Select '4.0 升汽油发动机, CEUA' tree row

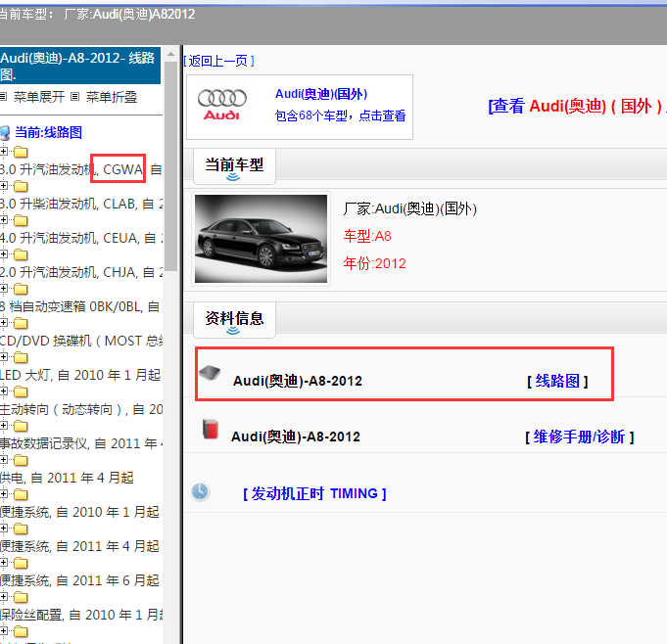[x=81, y=238]
